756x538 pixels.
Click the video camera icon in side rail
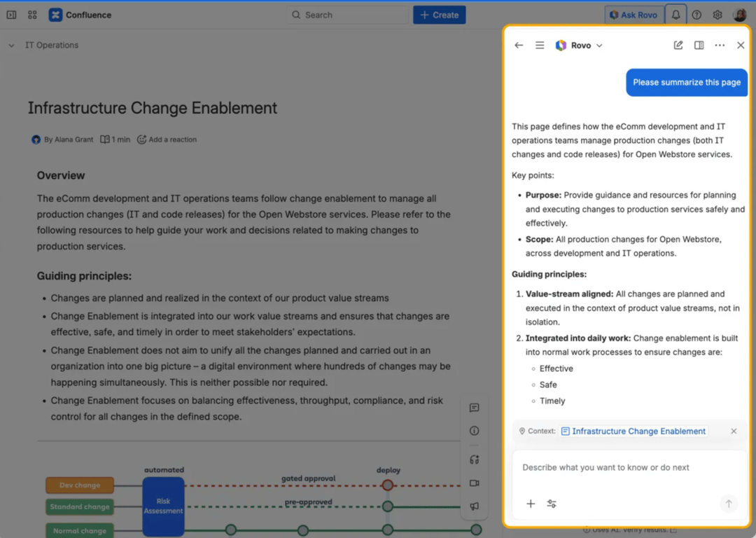pos(474,483)
